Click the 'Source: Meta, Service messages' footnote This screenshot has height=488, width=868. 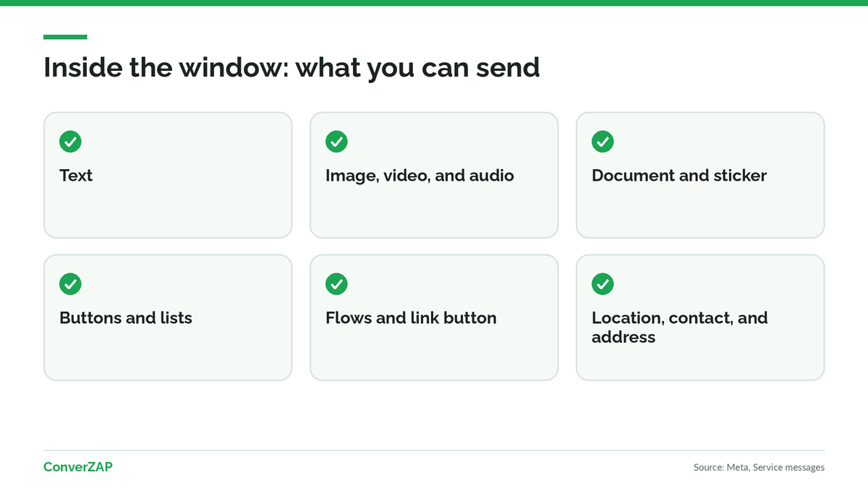coord(759,468)
